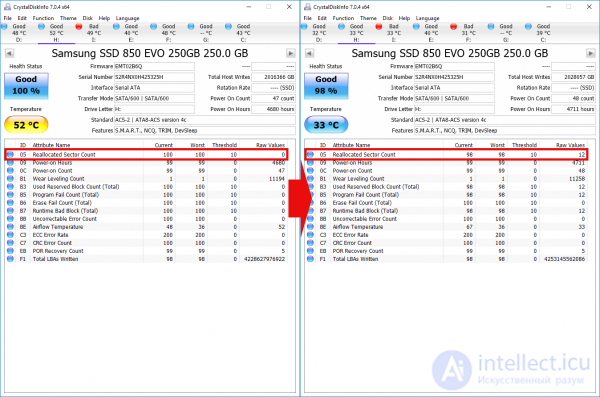600x397 pixels.
Task: Select Uncorrectable Error Count row in 100 % window
Action: tap(147, 219)
